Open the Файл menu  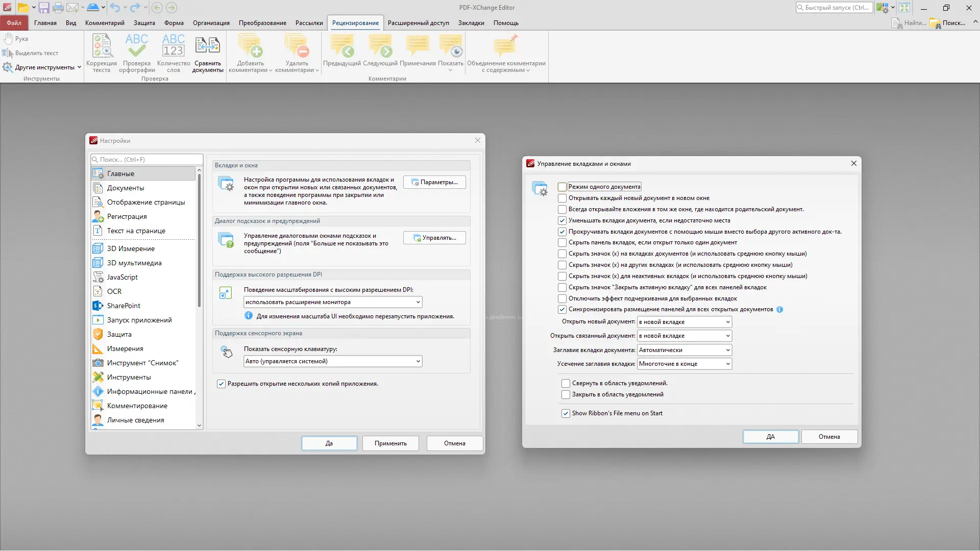tap(14, 23)
